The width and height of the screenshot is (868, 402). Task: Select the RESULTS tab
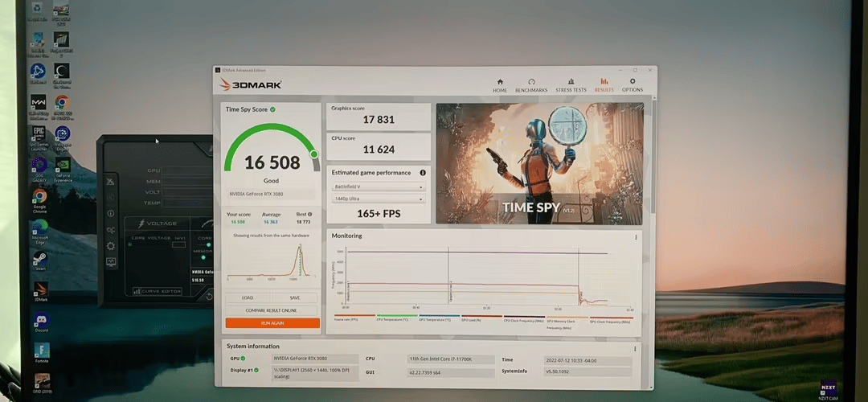(604, 85)
